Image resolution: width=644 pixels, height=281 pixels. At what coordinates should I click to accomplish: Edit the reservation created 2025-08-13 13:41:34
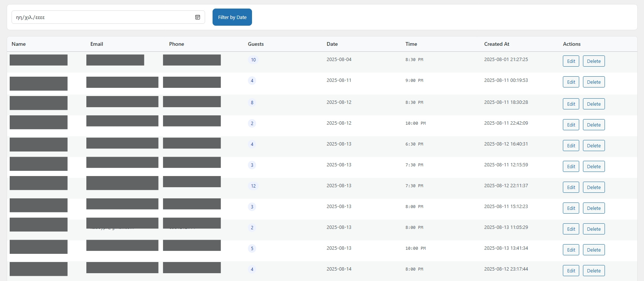click(x=571, y=250)
